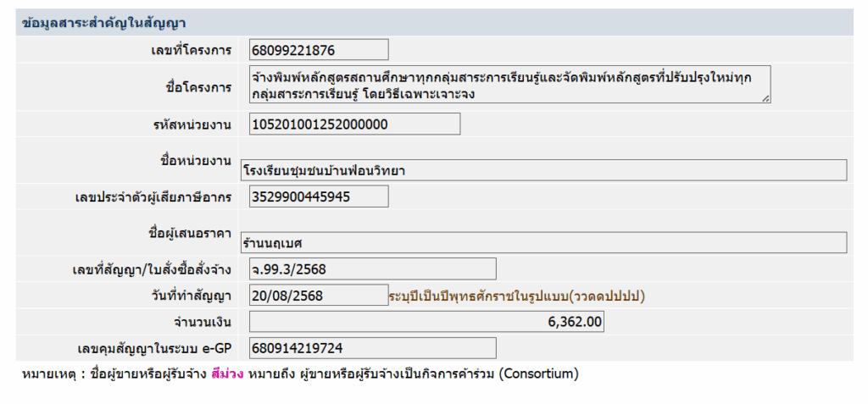Image resolution: width=868 pixels, height=404 pixels.
Task: Click the ชื่อผู้เสนอราคา field ร้านนฤเบศ
Action: (543, 242)
